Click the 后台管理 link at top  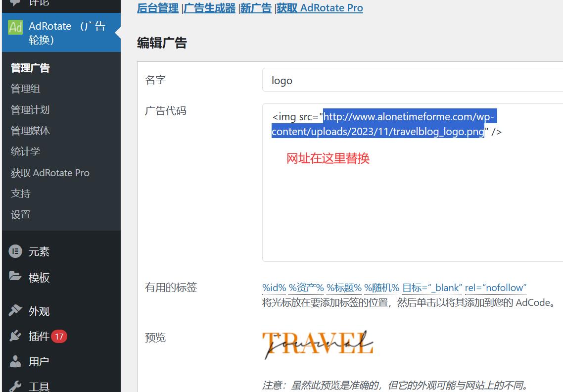pos(157,8)
